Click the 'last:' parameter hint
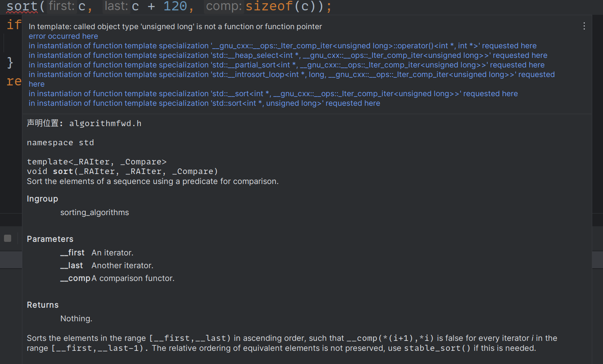Screen dimensions: 603x364 (116, 6)
